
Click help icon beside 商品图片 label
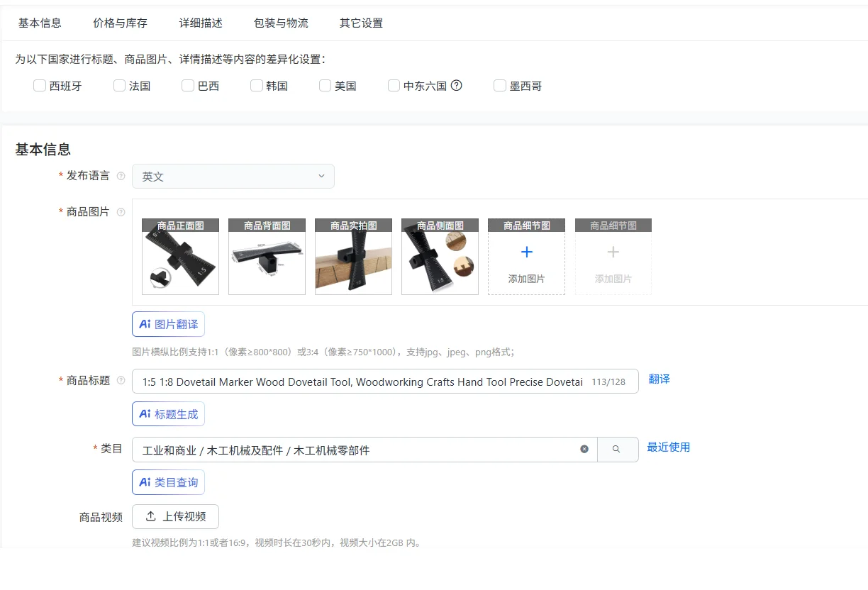(x=121, y=212)
